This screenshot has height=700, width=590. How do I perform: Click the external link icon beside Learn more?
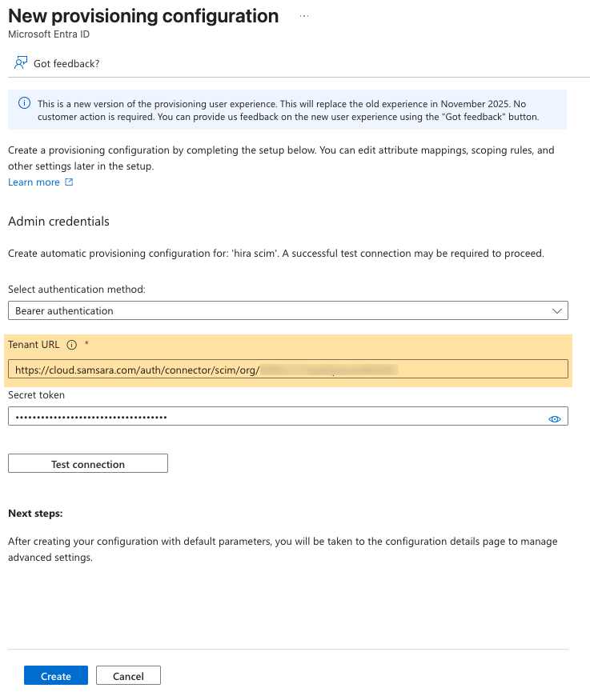click(x=69, y=182)
